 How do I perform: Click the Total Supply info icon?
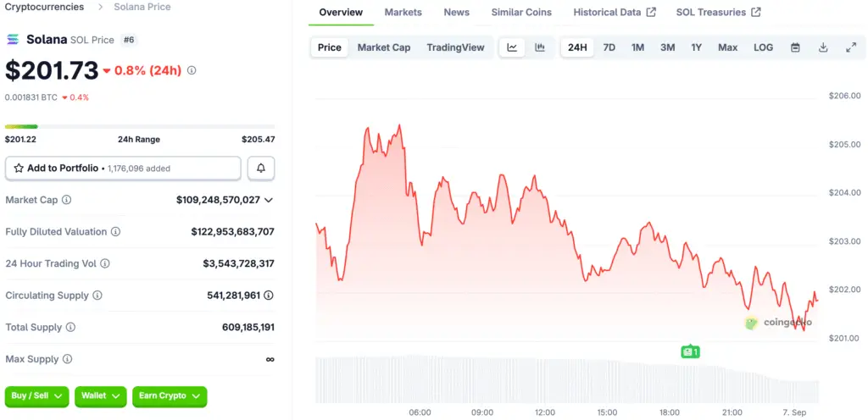pyautogui.click(x=71, y=327)
